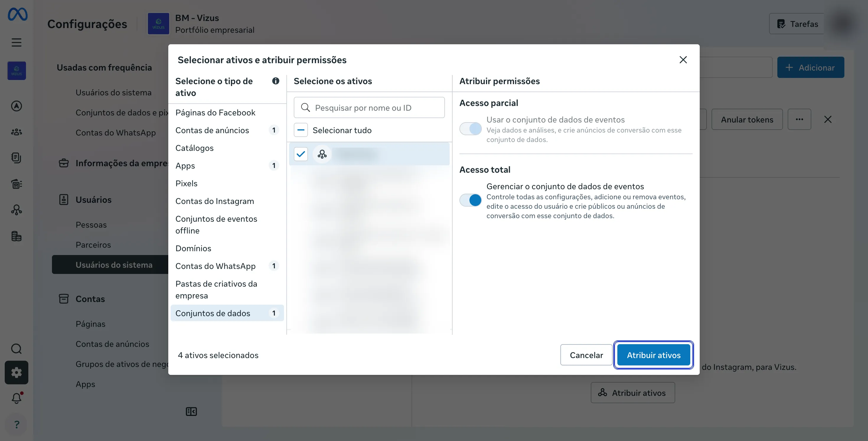Close the permissions dialog with X
This screenshot has height=441, width=868.
tap(683, 60)
